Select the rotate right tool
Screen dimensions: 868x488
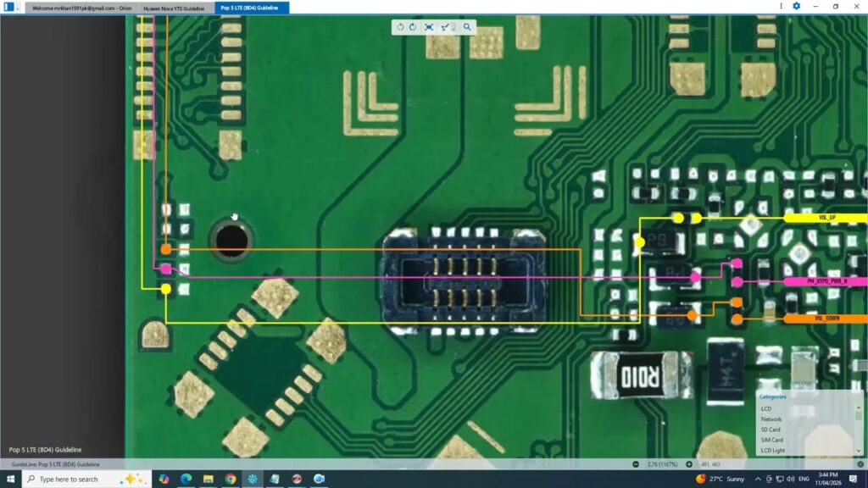[413, 26]
